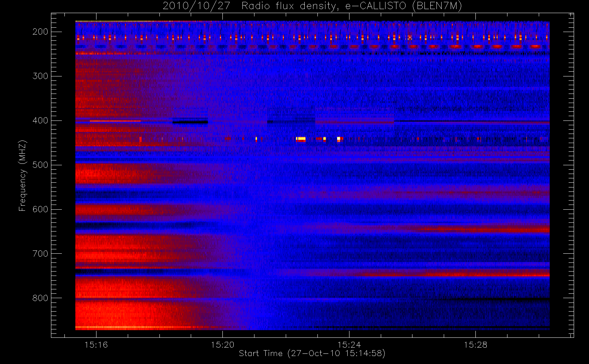Click the 15:16 time tick label

click(x=96, y=344)
